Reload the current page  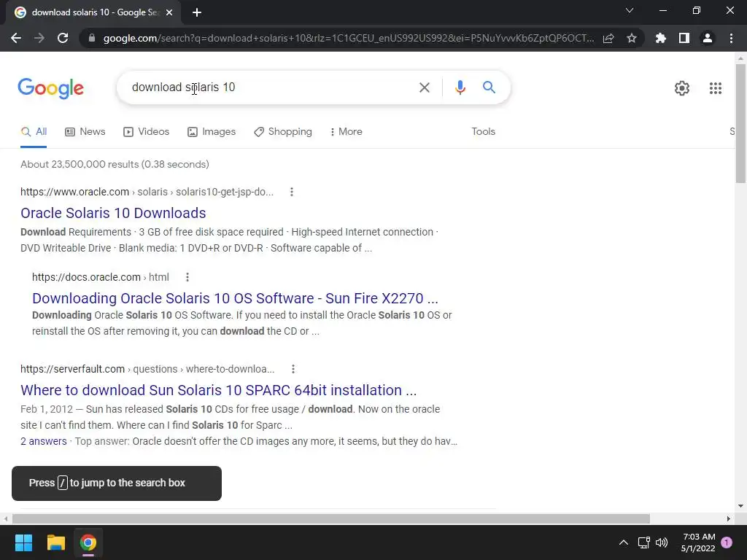pos(63,38)
